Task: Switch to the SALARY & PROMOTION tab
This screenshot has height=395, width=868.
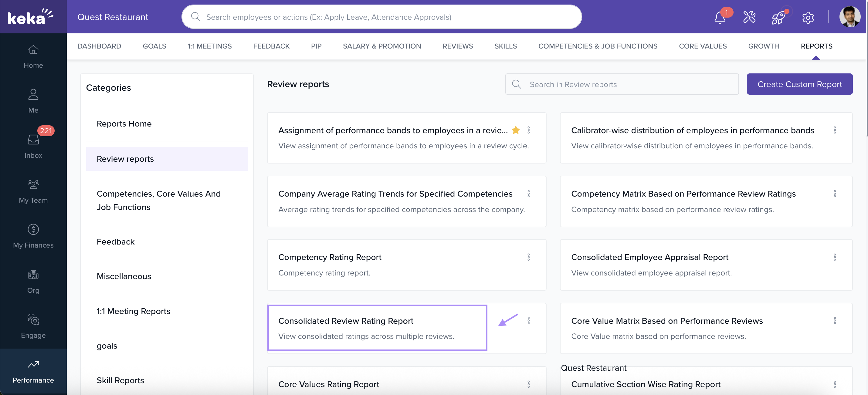Action: click(382, 46)
